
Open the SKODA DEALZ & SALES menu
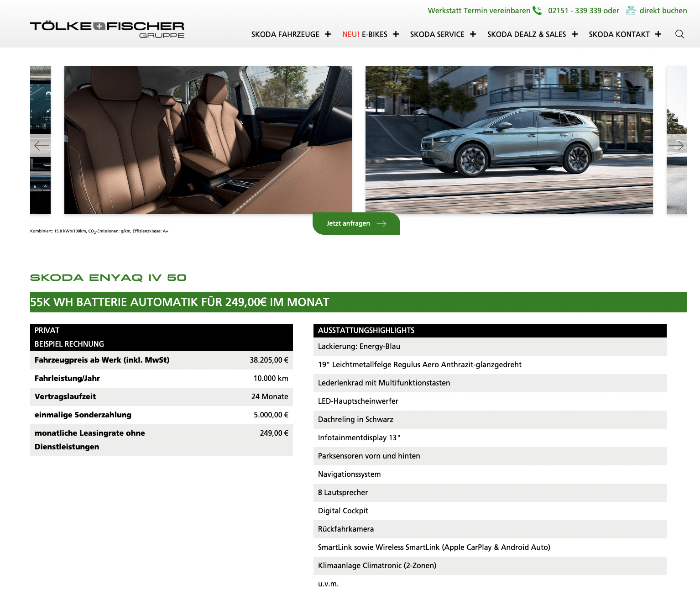click(527, 34)
